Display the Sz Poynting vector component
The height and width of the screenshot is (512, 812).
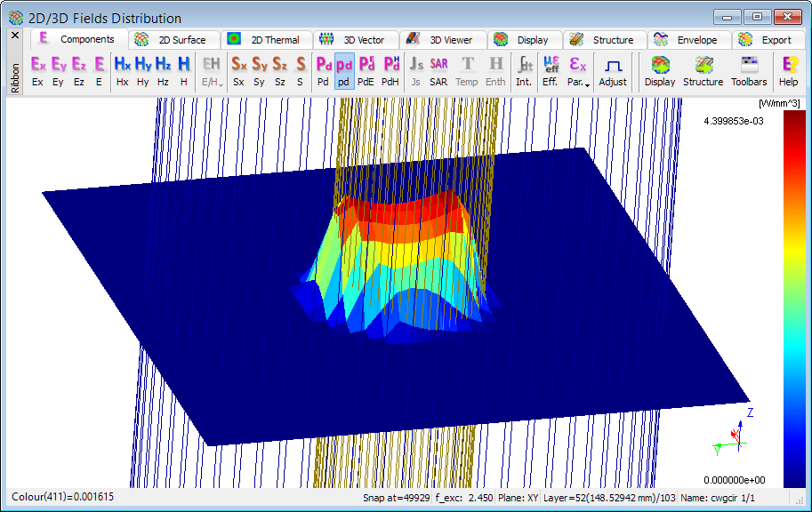[279, 70]
